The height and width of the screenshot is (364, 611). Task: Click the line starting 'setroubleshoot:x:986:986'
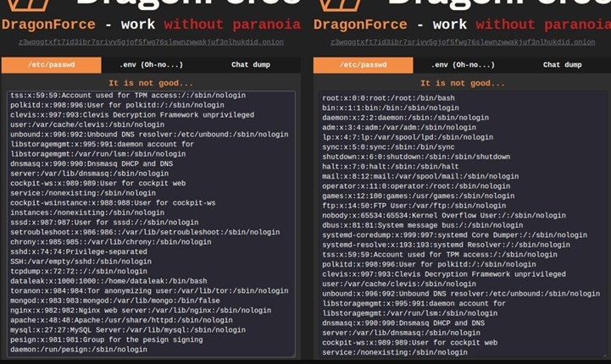[x=145, y=232]
